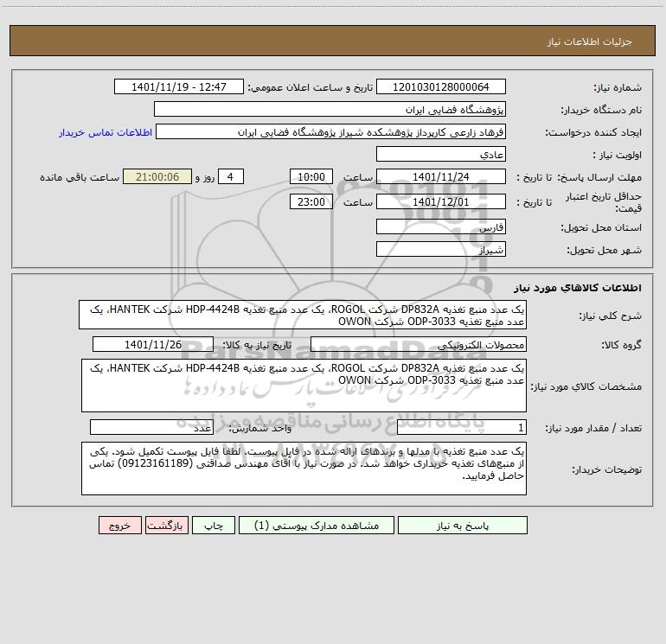Screen dimensions: 666x644
Task: Click label ایجاد کننده درخواست
Action: [x=593, y=132]
